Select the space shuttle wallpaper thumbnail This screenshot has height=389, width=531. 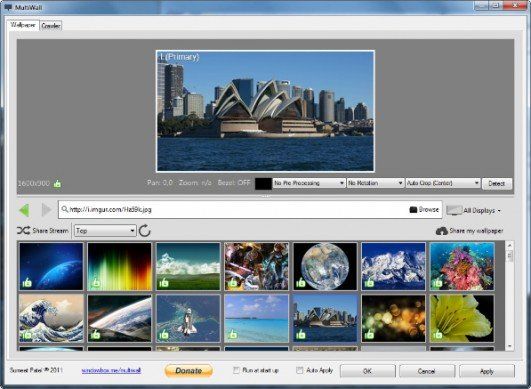pos(188,318)
